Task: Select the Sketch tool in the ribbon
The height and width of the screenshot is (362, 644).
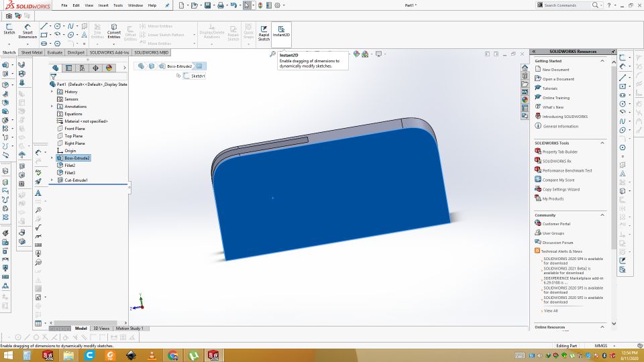Action: tap(9, 29)
